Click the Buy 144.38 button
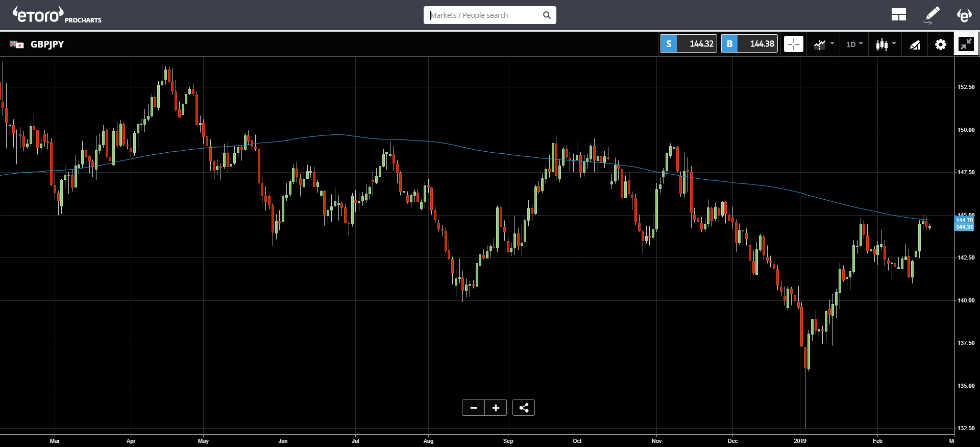The image size is (980, 447). [749, 44]
